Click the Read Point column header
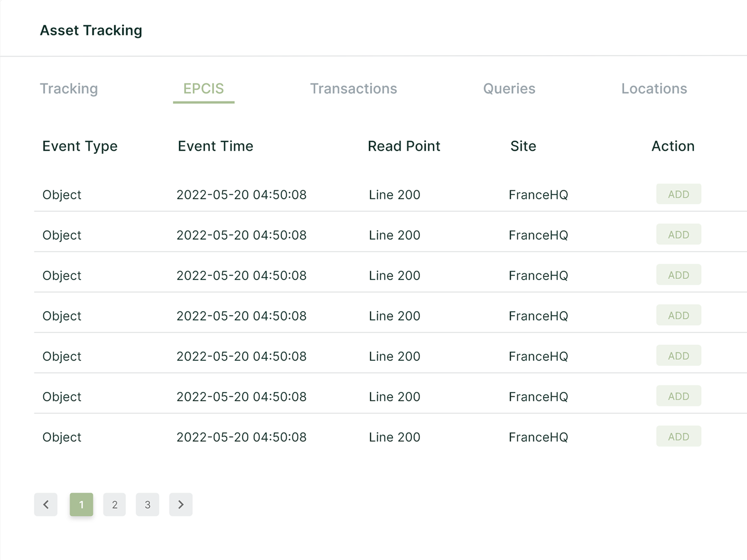 (404, 146)
